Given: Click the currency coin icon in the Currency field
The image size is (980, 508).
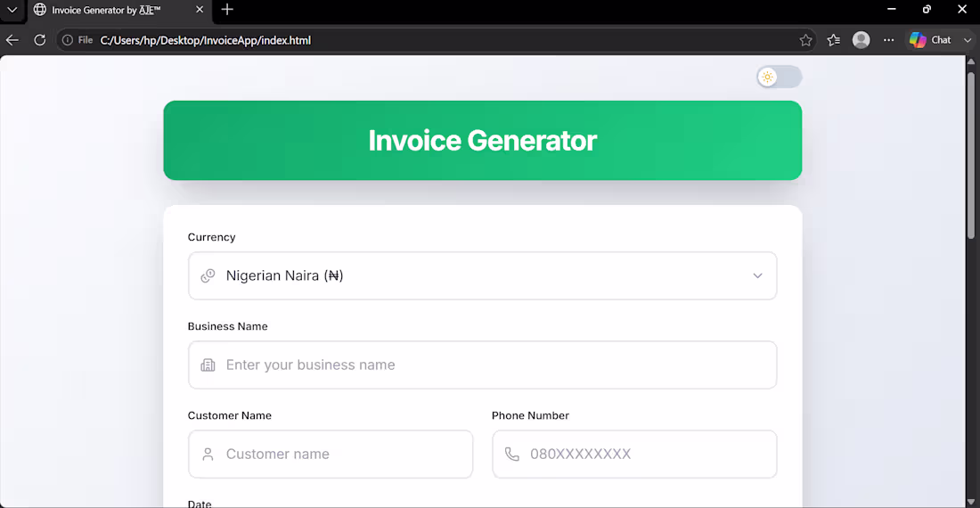Looking at the screenshot, I should 208,275.
